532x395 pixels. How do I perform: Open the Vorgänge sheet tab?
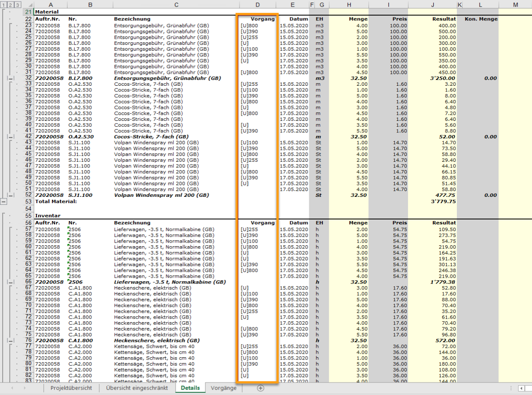[x=224, y=388]
